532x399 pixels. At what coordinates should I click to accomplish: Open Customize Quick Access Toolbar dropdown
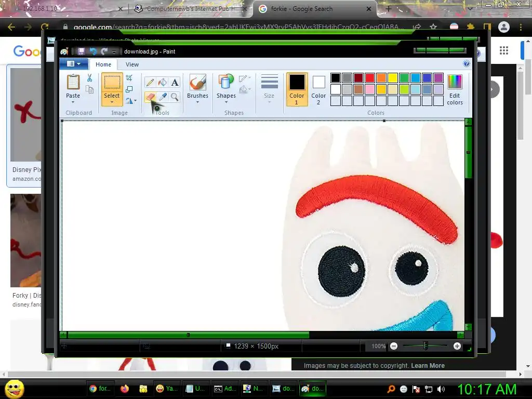point(114,51)
